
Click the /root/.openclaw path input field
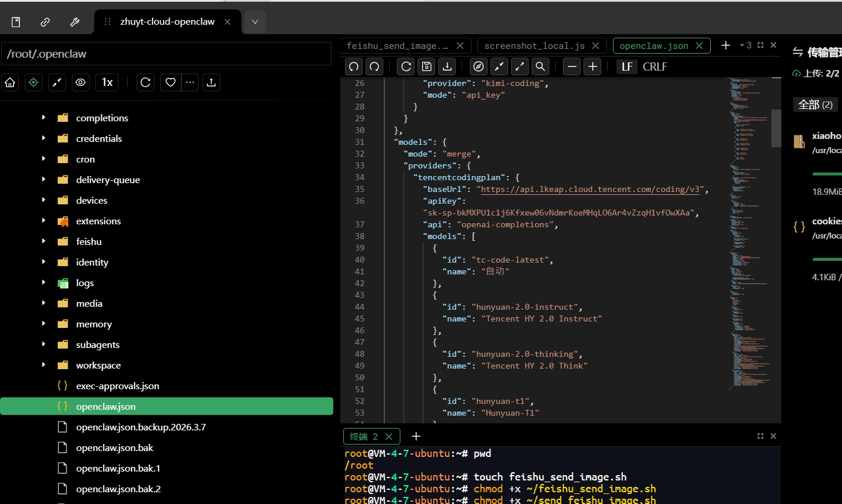[x=166, y=54]
